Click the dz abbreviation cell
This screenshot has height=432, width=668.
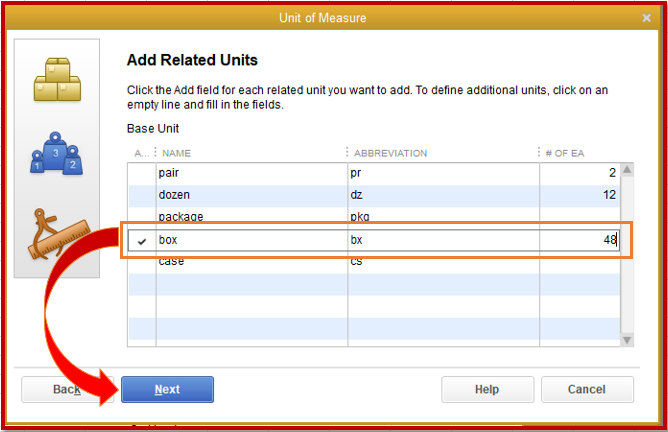(x=443, y=196)
